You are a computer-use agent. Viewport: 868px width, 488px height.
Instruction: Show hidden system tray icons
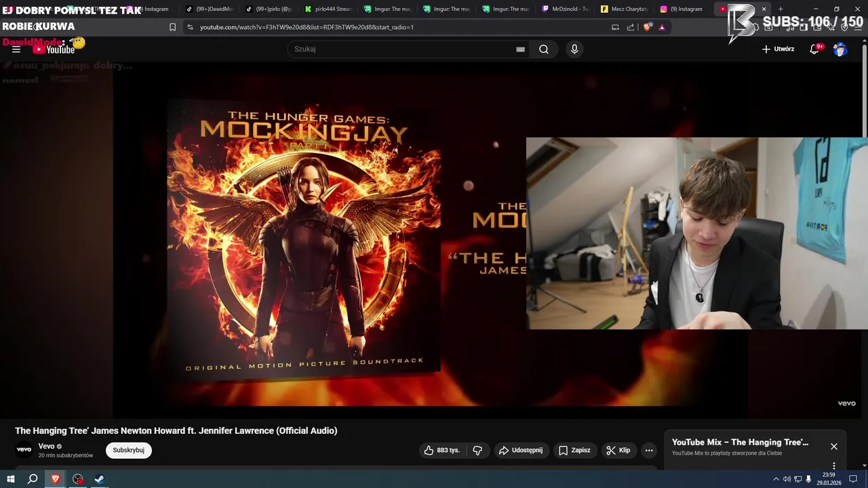click(x=776, y=479)
